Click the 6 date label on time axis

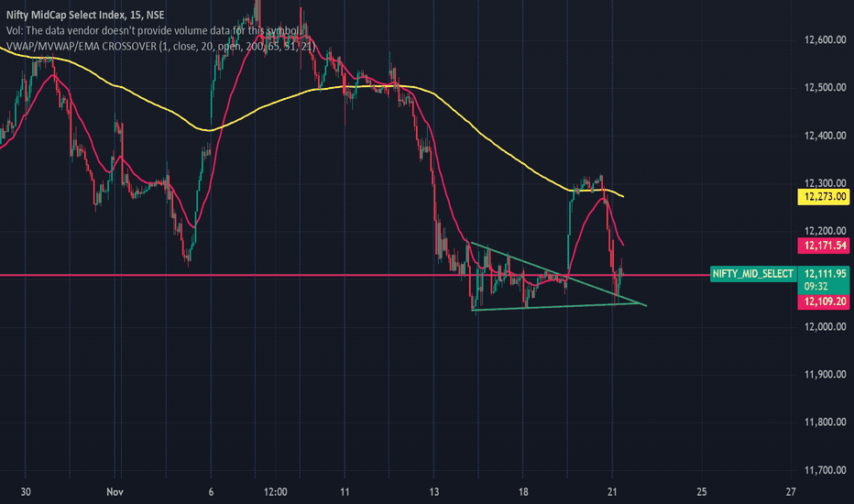211,492
